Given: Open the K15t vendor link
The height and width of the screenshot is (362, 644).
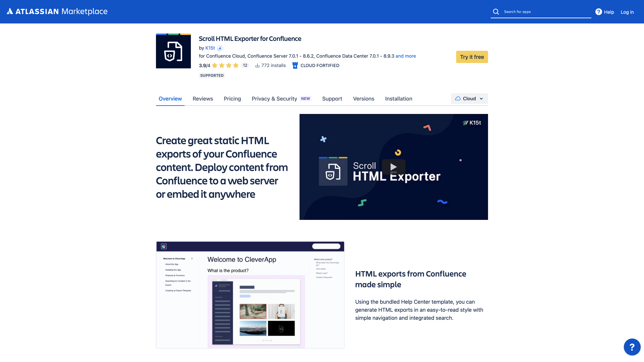Looking at the screenshot, I should click(210, 48).
